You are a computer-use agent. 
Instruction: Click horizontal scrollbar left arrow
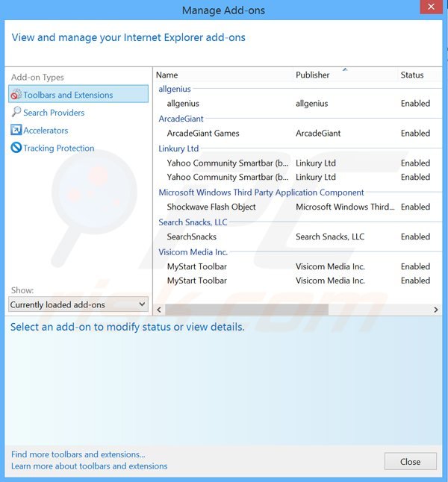[x=159, y=310]
